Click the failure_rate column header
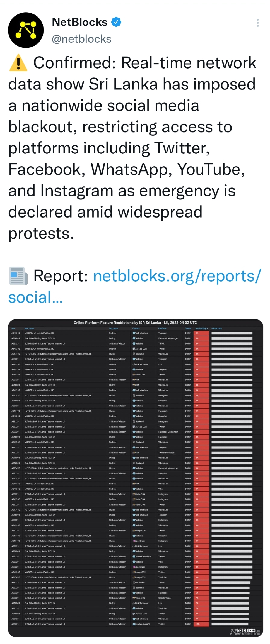The image size is (270, 644). pyautogui.click(x=216, y=328)
